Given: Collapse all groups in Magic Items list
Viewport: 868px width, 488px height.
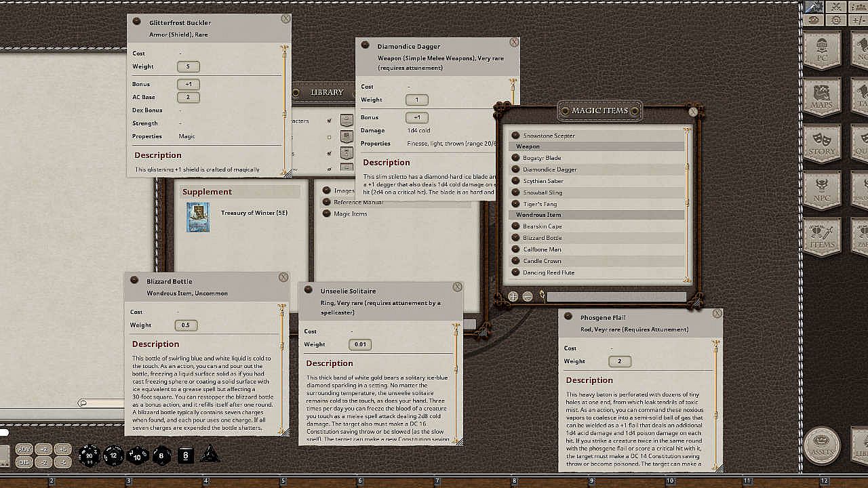Looking at the screenshot, I should 528,296.
